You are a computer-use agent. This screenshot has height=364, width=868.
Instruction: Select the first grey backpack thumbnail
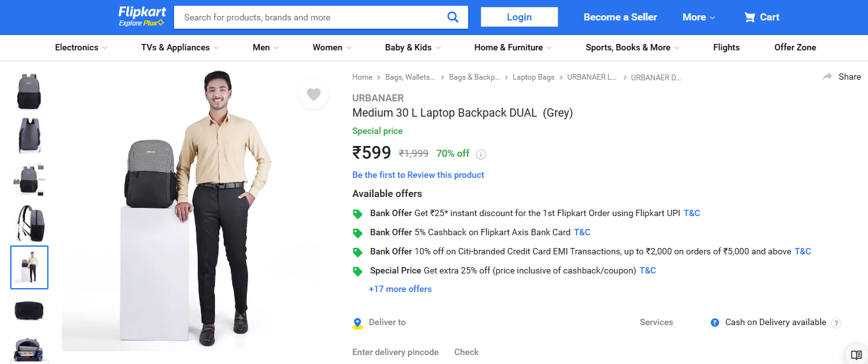pos(29,91)
